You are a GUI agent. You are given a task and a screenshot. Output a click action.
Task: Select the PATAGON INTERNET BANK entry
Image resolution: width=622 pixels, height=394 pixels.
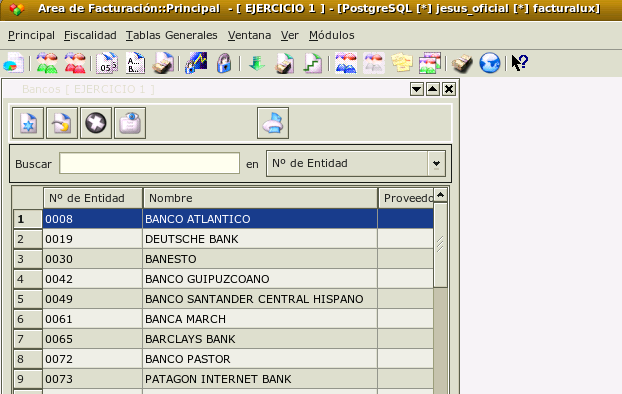260,379
